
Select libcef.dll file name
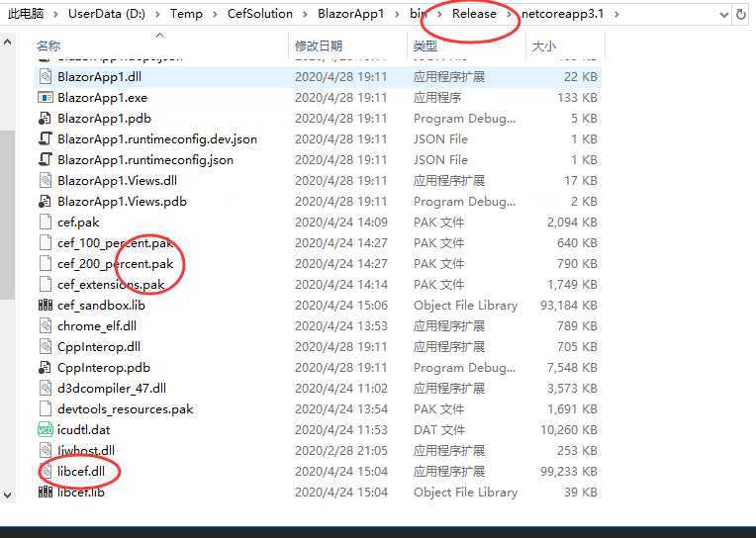pos(81,471)
